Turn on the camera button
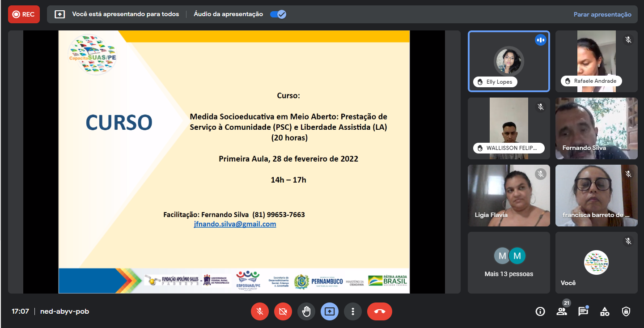 click(x=283, y=311)
